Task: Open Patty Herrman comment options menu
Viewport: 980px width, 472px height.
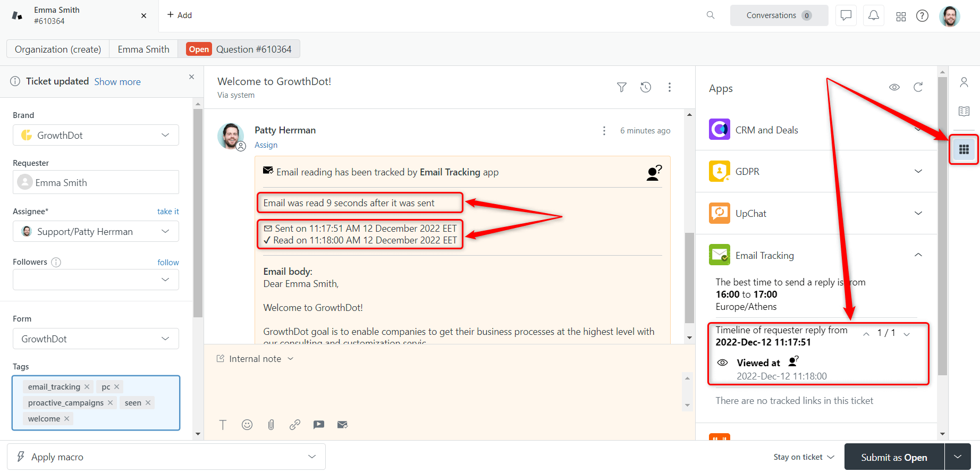Action: (x=604, y=131)
